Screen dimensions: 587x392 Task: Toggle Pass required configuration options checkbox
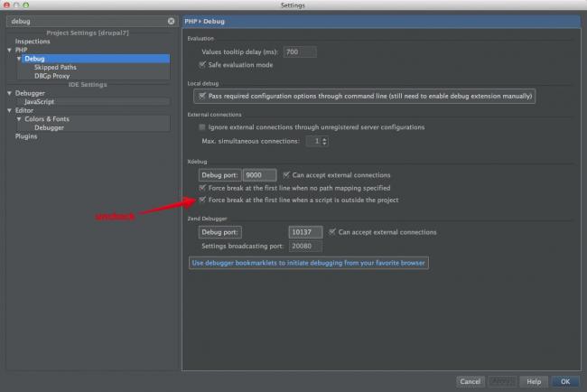coord(202,97)
